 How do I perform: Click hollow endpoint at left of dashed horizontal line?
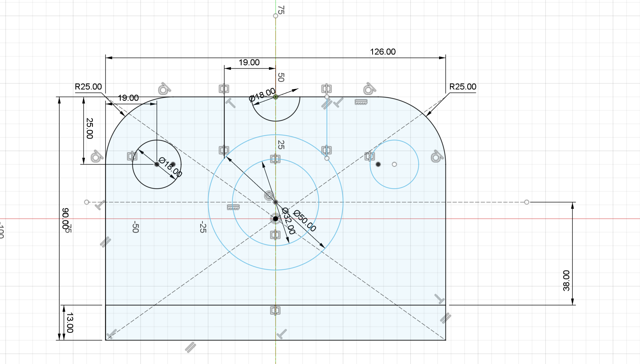click(x=87, y=202)
